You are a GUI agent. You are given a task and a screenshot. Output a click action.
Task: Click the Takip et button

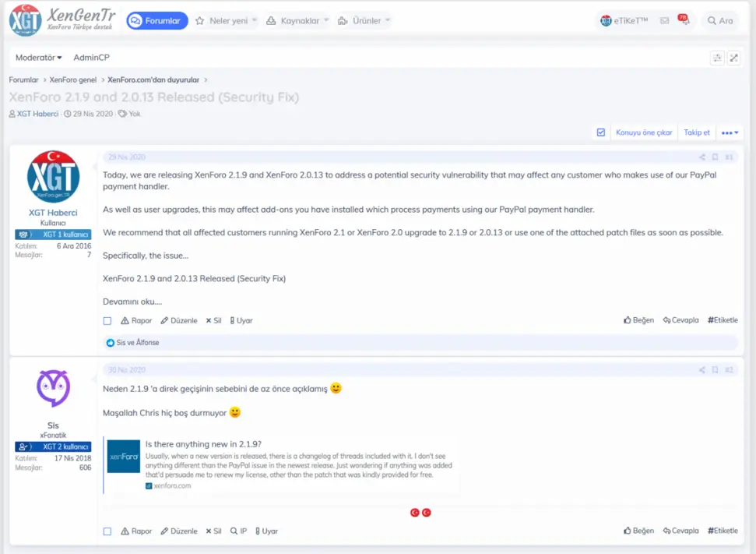pos(697,132)
